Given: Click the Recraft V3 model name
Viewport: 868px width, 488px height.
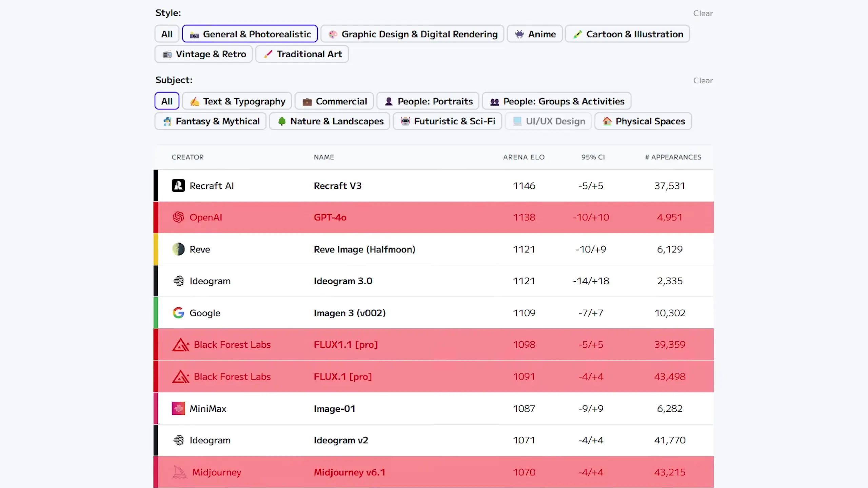Looking at the screenshot, I should point(338,186).
